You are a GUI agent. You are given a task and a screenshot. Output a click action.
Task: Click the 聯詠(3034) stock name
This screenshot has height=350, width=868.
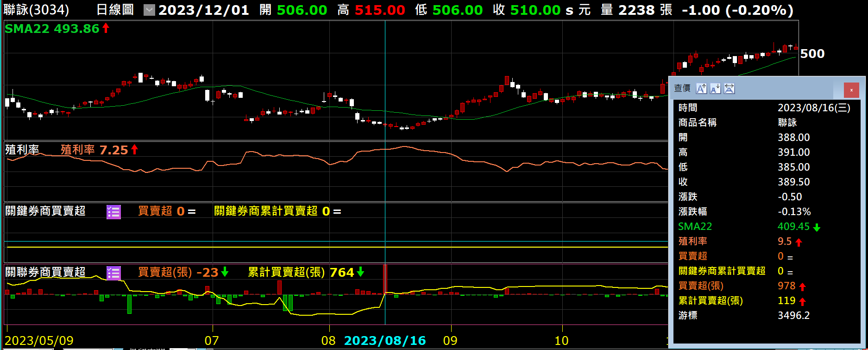coord(36,10)
